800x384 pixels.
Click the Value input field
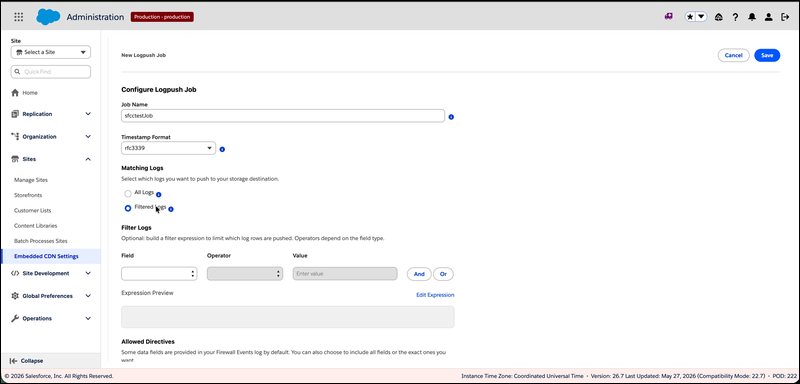pyautogui.click(x=345, y=274)
